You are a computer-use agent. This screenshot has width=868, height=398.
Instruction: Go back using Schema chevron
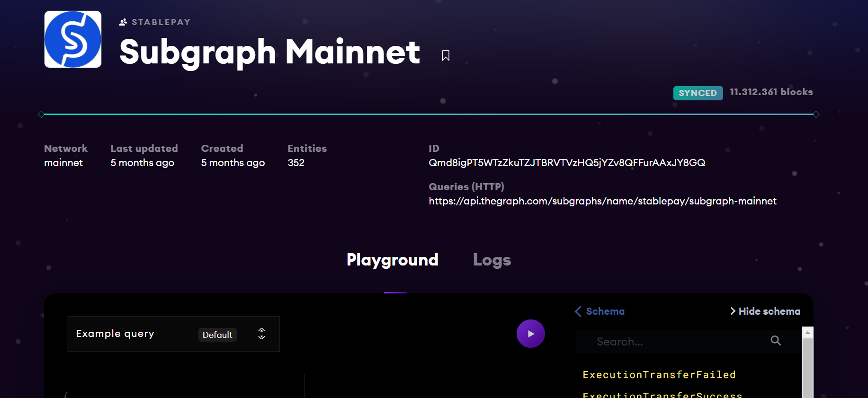click(x=578, y=311)
